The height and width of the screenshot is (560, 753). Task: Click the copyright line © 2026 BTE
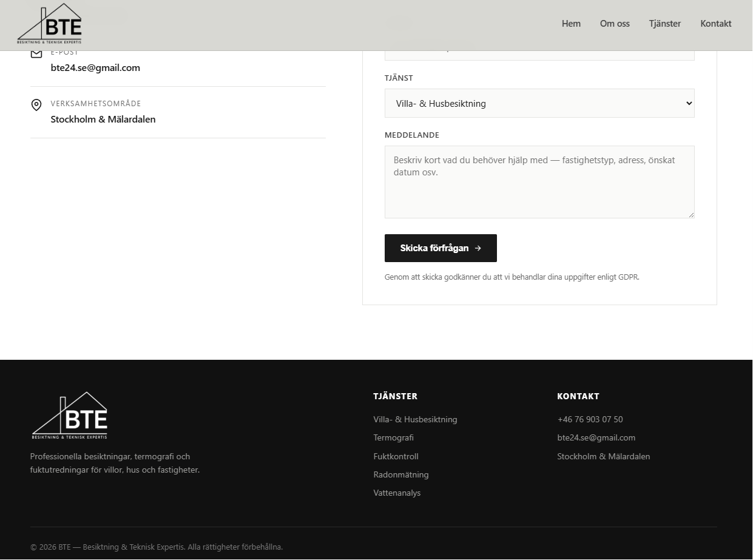point(157,547)
